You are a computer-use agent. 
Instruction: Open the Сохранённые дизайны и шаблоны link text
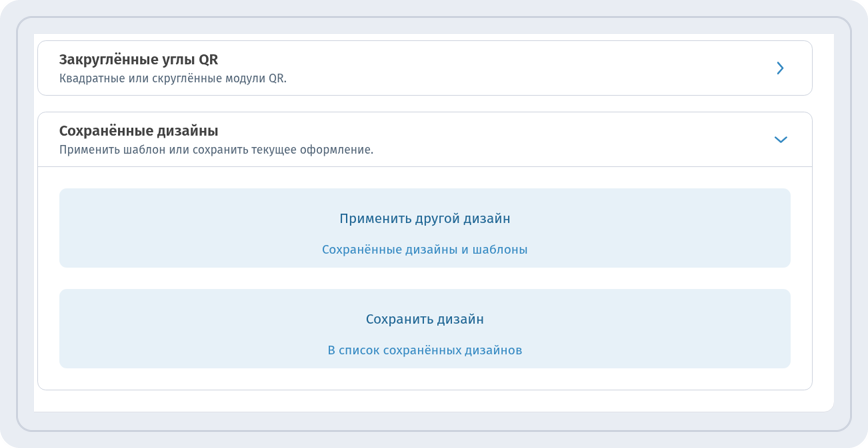click(425, 250)
